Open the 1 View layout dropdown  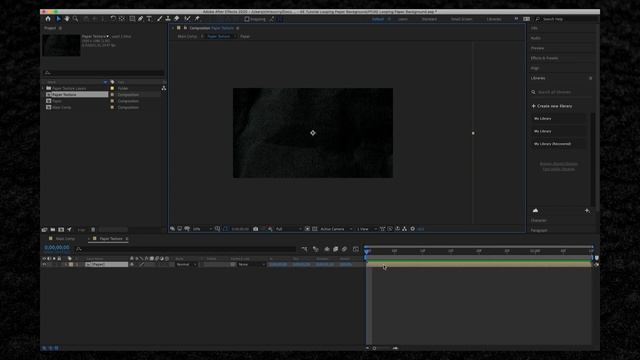pos(367,229)
